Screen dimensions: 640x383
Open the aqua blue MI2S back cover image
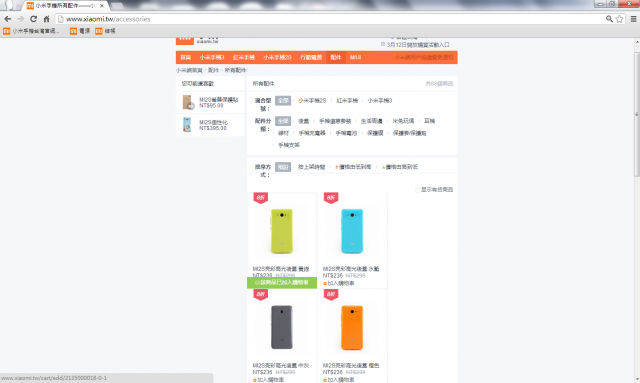352,231
